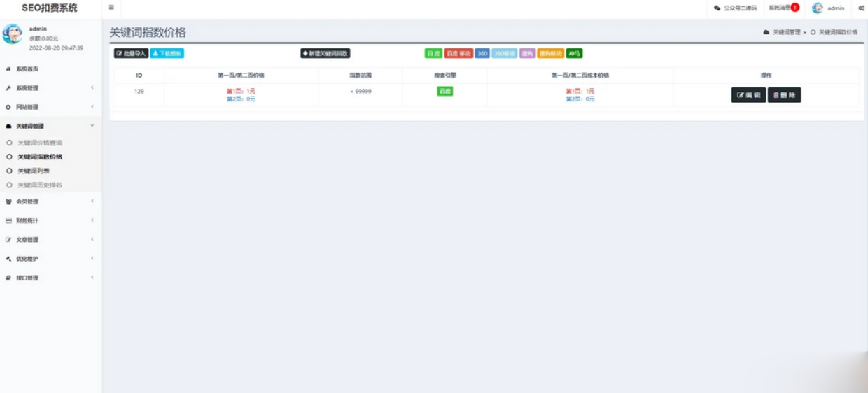Toggle the hamburger sidebar menu icon
The height and width of the screenshot is (393, 868).
[x=111, y=8]
